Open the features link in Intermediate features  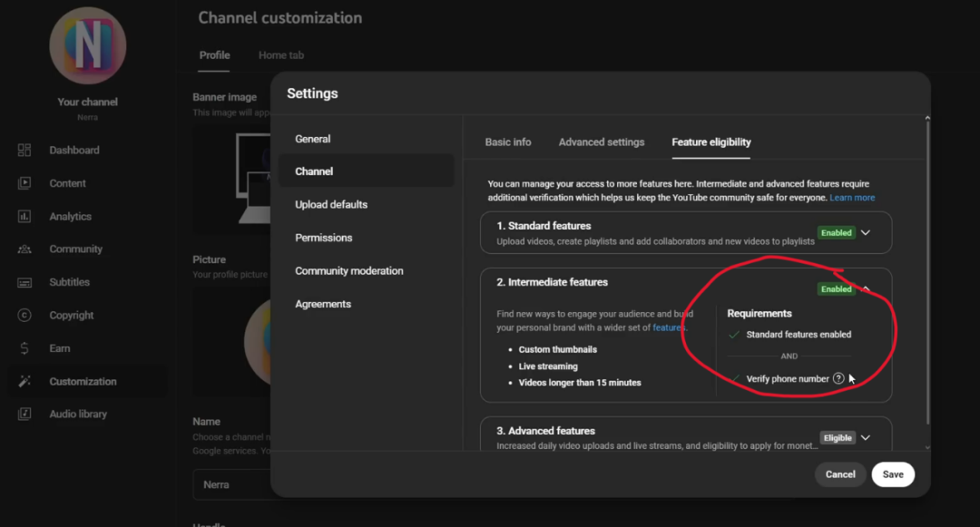(669, 327)
